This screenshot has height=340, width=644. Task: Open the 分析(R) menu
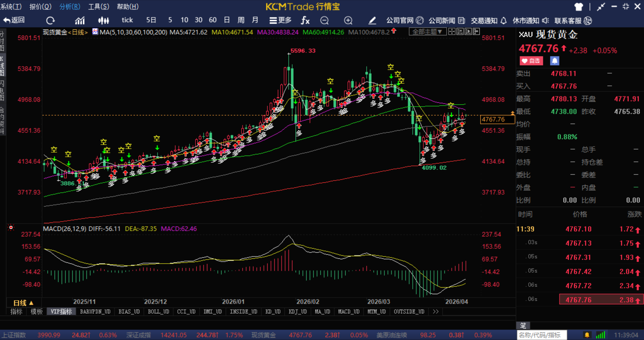[70, 6]
